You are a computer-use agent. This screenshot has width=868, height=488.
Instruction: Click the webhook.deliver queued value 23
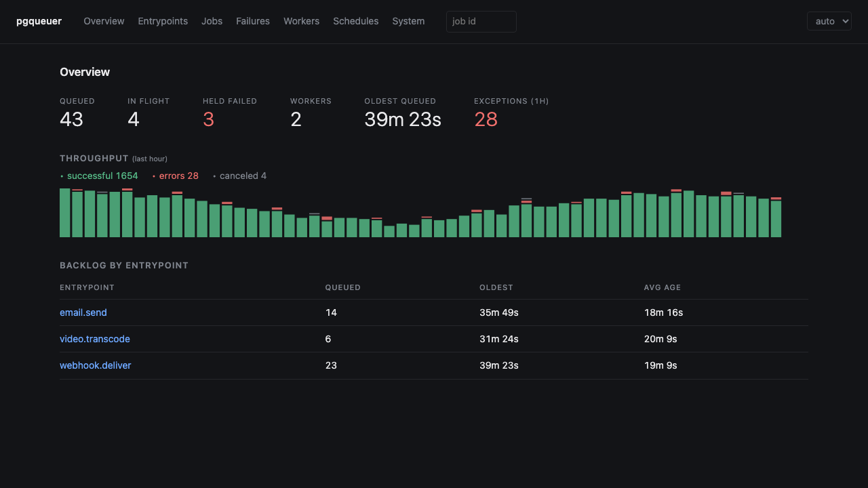pos(331,365)
